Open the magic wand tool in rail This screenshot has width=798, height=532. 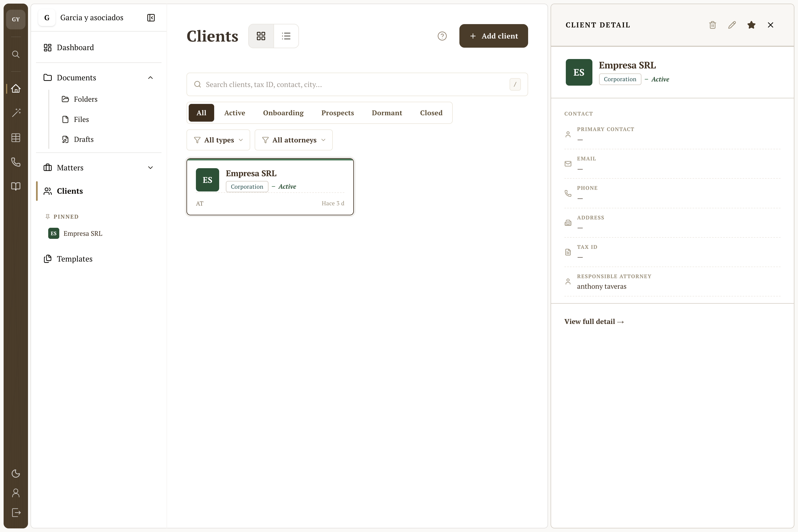[x=16, y=113]
